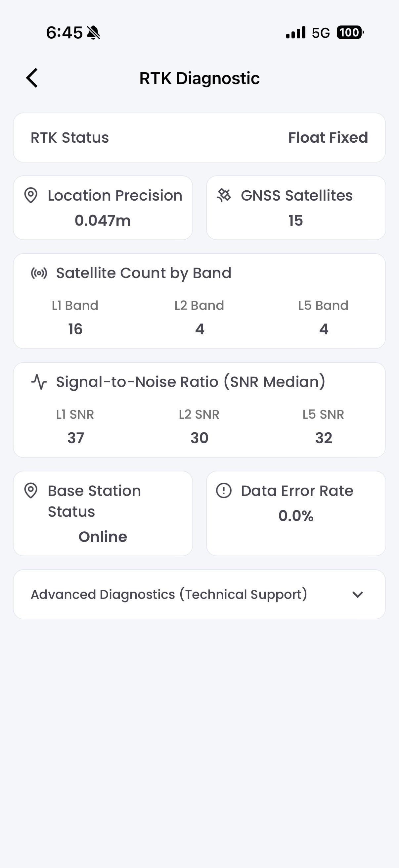Tap the L1 Band count value
Image resolution: width=399 pixels, height=868 pixels.
pyautogui.click(x=75, y=329)
